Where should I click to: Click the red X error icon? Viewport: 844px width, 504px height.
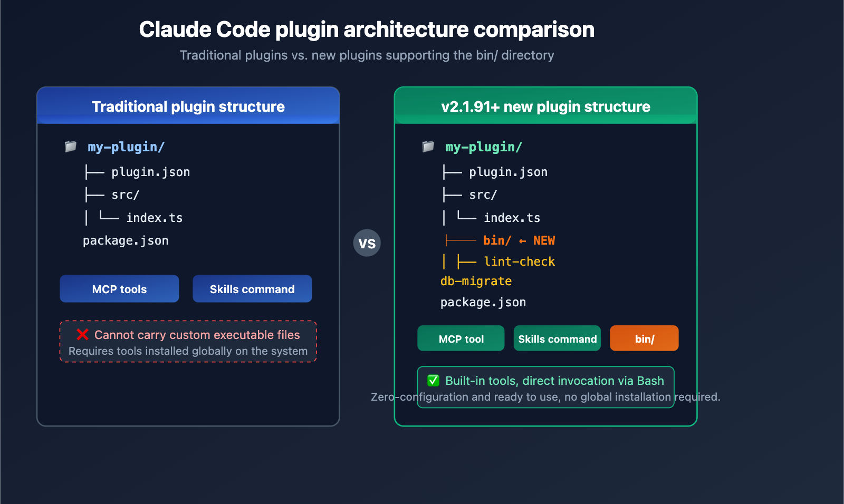[x=82, y=335]
